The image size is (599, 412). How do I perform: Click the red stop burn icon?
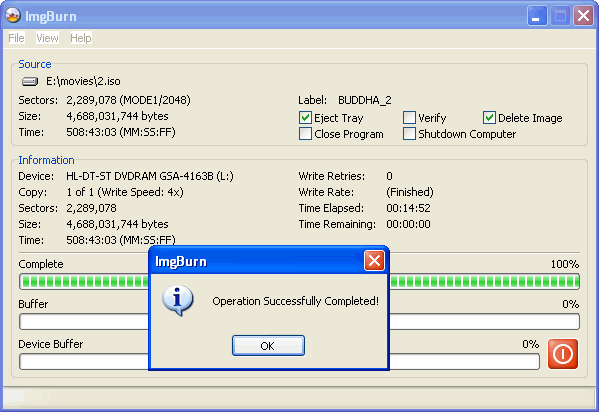563,354
